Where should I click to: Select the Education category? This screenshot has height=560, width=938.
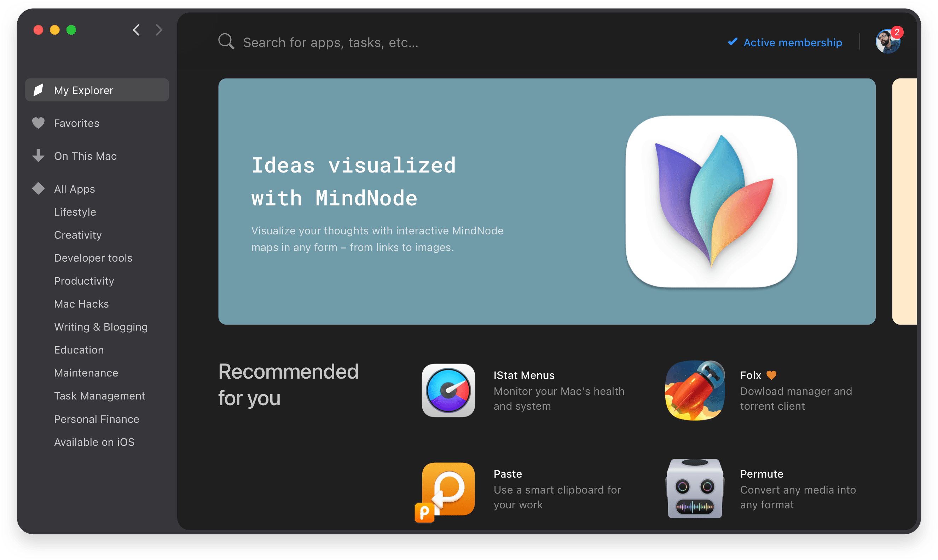79,350
